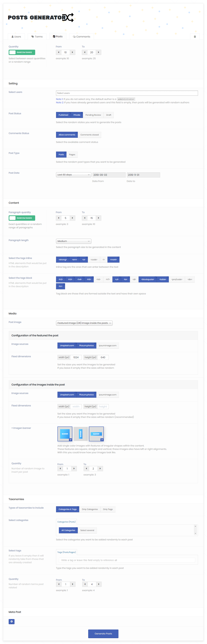
Task: Open the Last 60 days dropdown
Action: pos(73,175)
